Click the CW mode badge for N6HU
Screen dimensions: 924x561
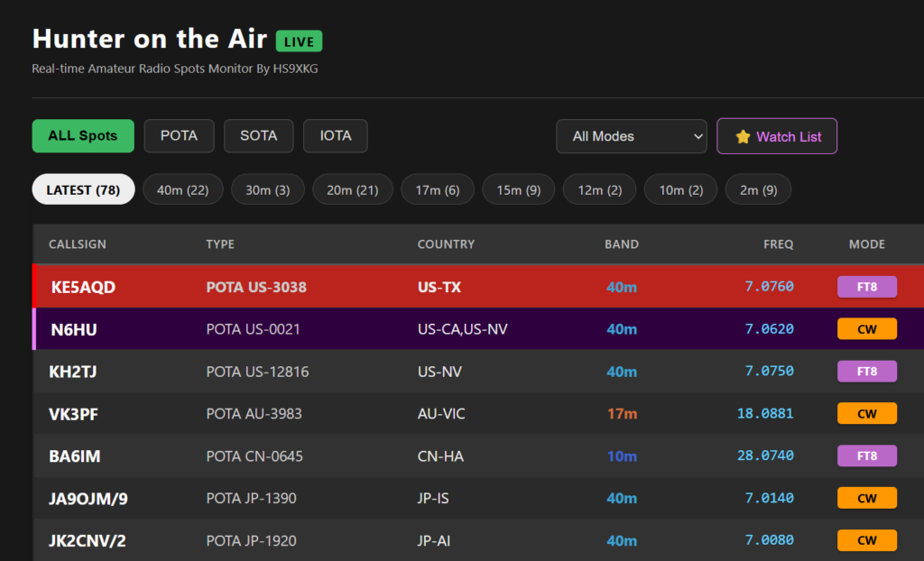click(866, 329)
